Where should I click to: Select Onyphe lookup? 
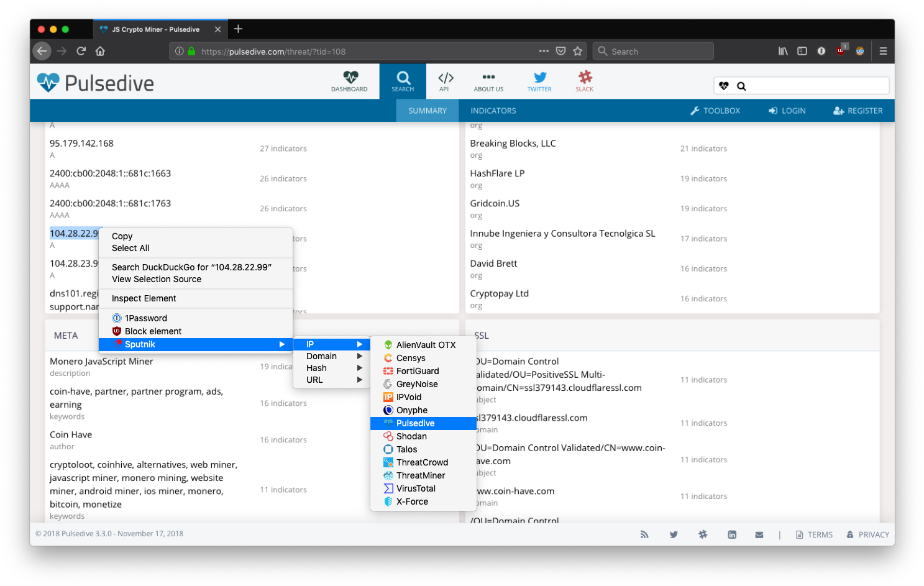(x=423, y=410)
